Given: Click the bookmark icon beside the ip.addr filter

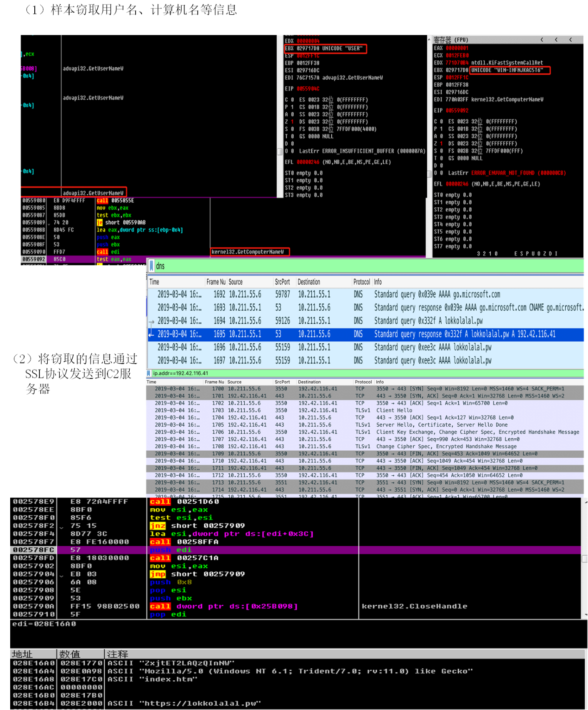Looking at the screenshot, I should [149, 373].
